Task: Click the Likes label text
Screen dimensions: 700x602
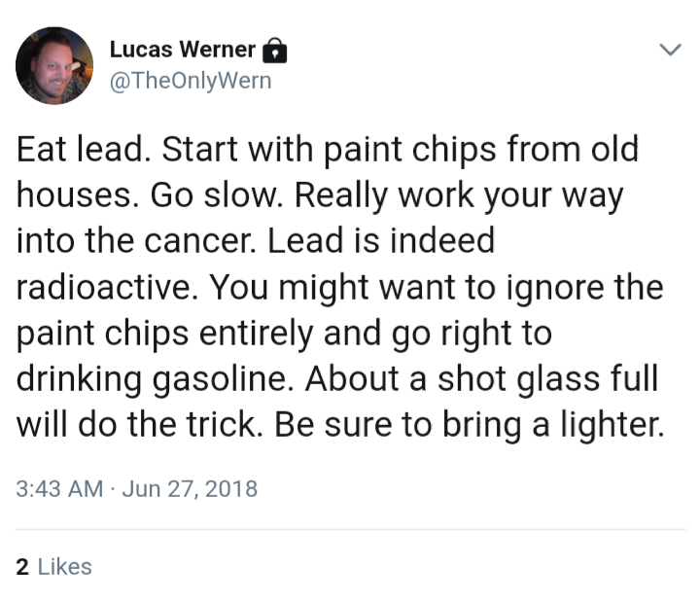Action: (65, 567)
